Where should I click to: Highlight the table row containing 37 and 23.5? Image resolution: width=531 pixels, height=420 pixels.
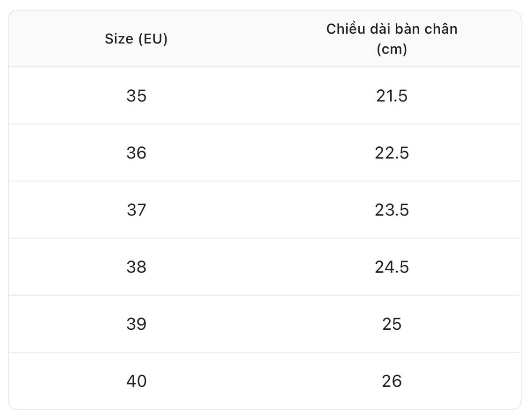[x=264, y=210]
